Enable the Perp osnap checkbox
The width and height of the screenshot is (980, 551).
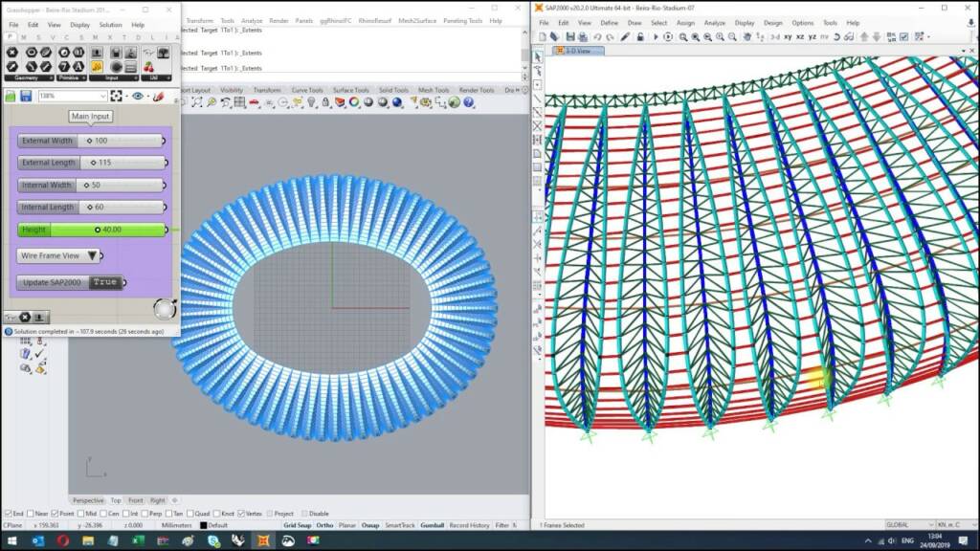click(145, 514)
